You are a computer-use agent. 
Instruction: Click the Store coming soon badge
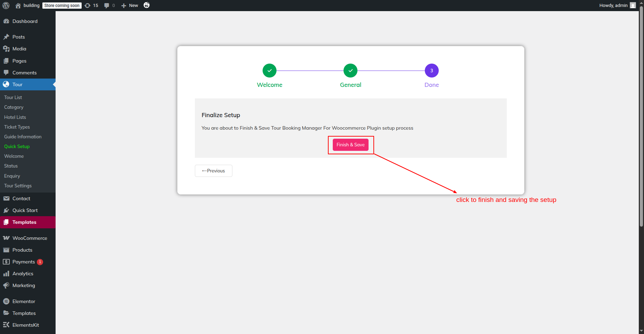coord(62,6)
